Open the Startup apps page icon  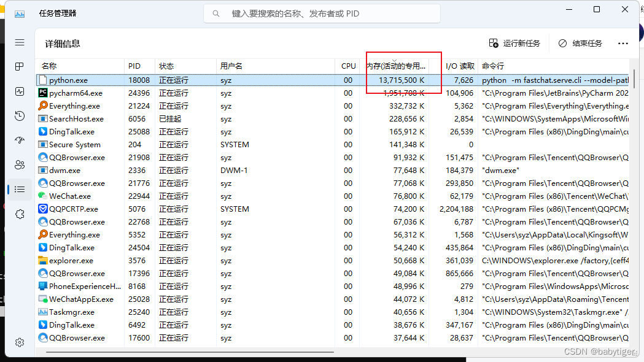coord(20,141)
